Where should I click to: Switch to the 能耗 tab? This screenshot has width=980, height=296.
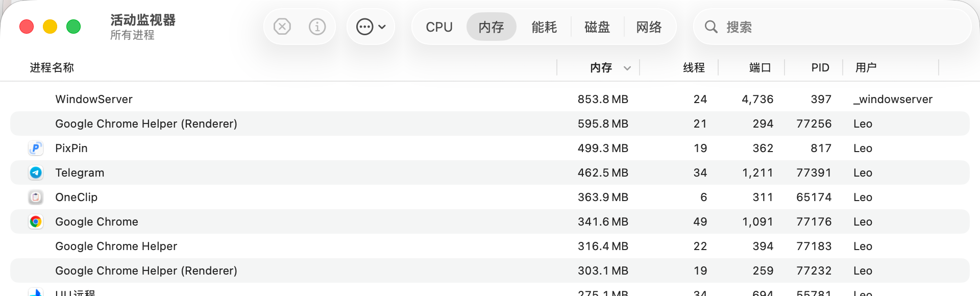point(544,27)
